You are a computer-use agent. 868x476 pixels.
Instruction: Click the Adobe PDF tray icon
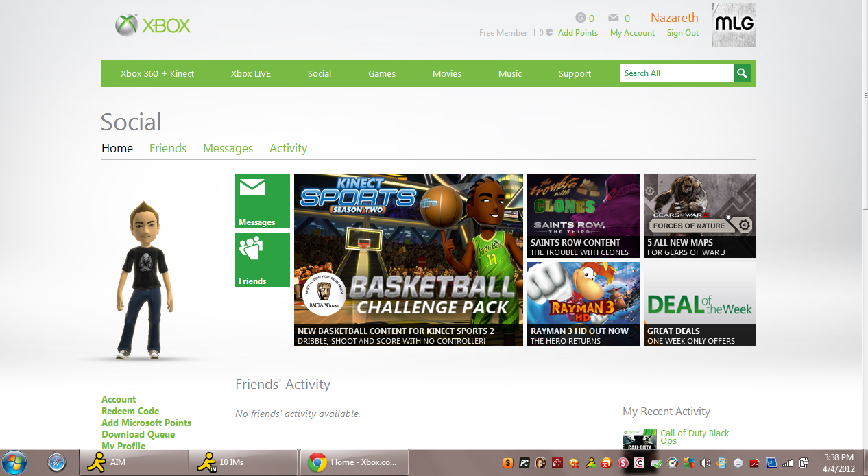coord(754,463)
